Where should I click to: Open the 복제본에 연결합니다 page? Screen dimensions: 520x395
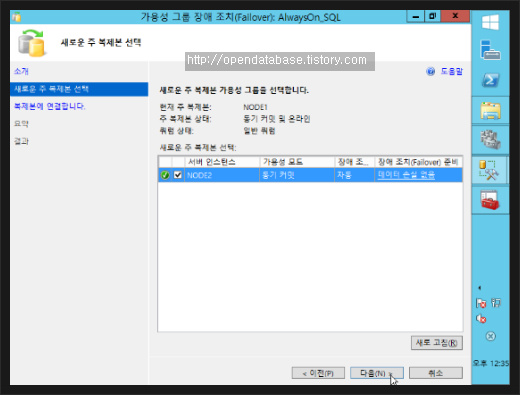coord(50,106)
